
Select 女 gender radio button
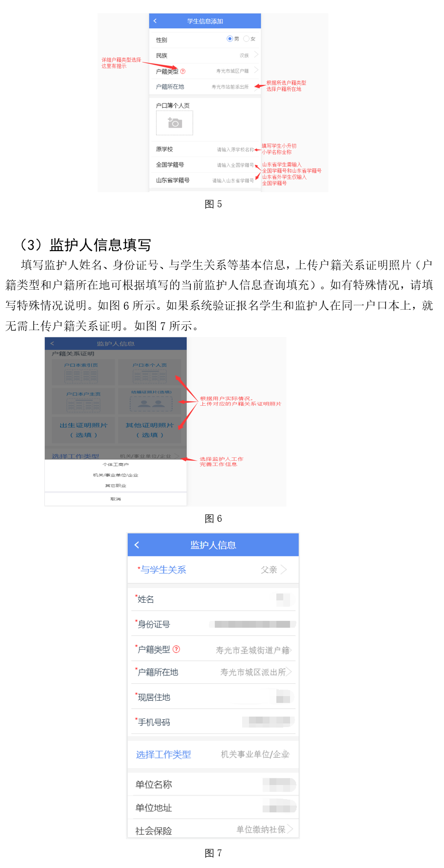pyautogui.click(x=246, y=39)
